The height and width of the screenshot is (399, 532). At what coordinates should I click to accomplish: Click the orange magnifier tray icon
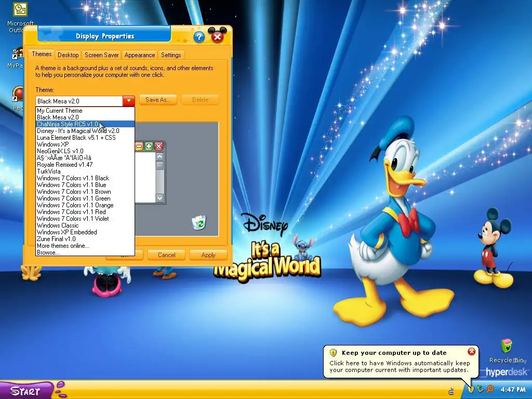[490, 389]
